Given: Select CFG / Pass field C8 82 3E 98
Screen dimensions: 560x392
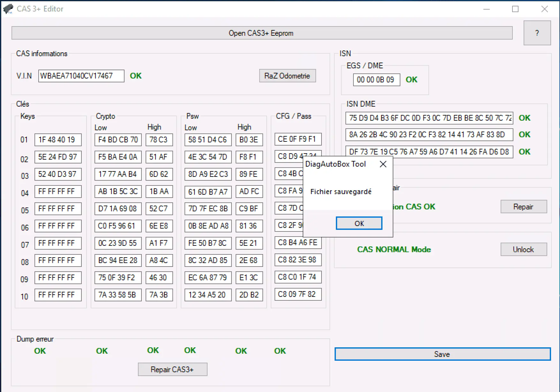Looking at the screenshot, I should (x=298, y=260).
